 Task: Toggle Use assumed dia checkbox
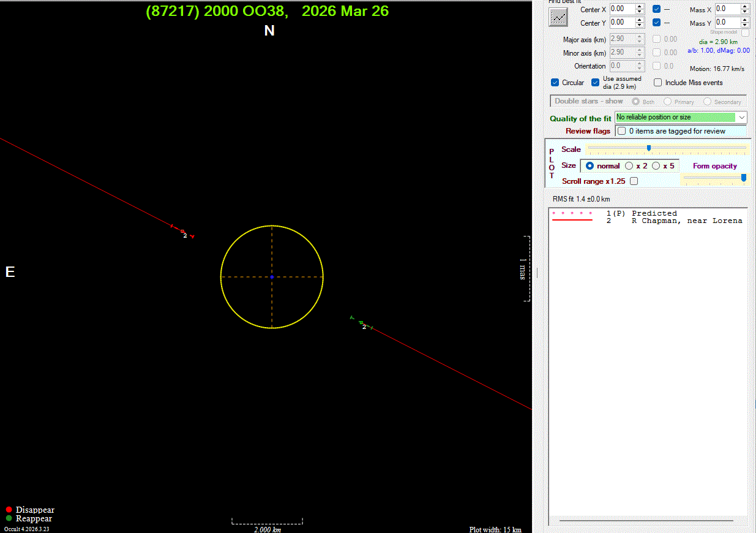pos(595,83)
